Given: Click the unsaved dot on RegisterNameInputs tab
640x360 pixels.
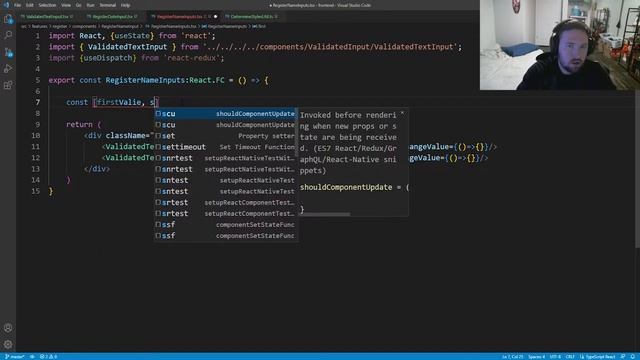Looking at the screenshot, I should point(216,17).
